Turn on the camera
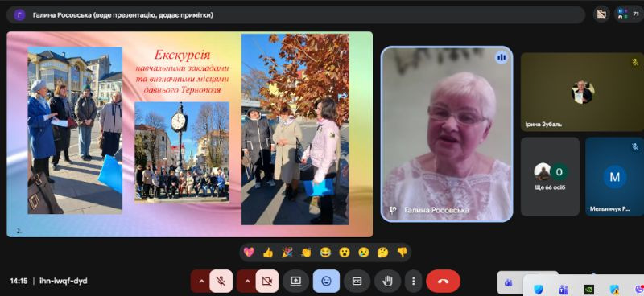644x296 pixels. (267, 282)
